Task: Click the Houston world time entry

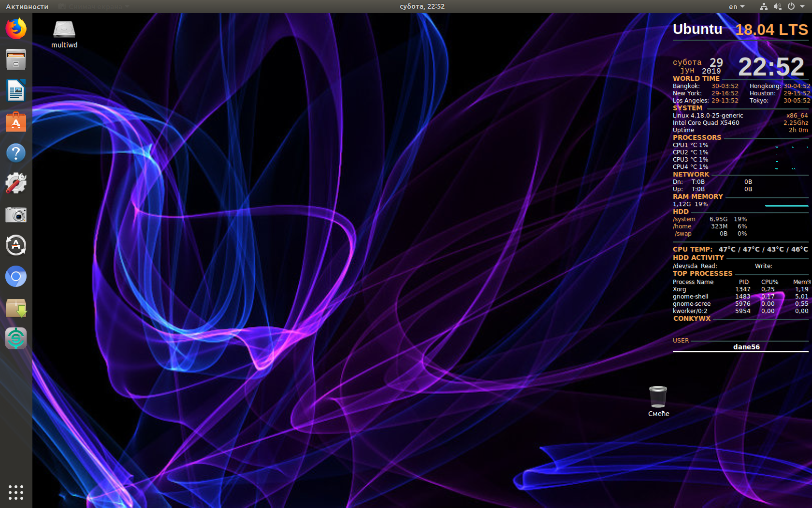Action: 780,93
